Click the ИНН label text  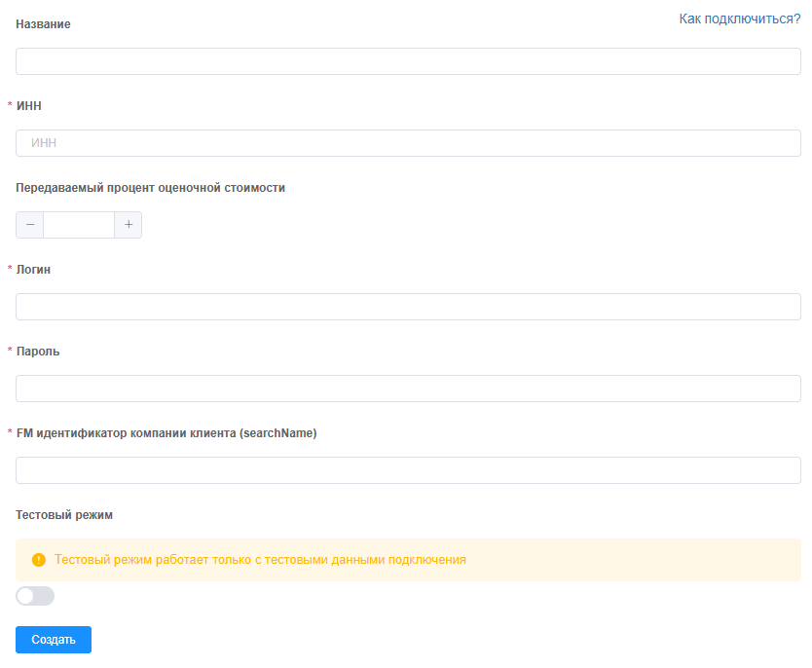[x=29, y=105]
